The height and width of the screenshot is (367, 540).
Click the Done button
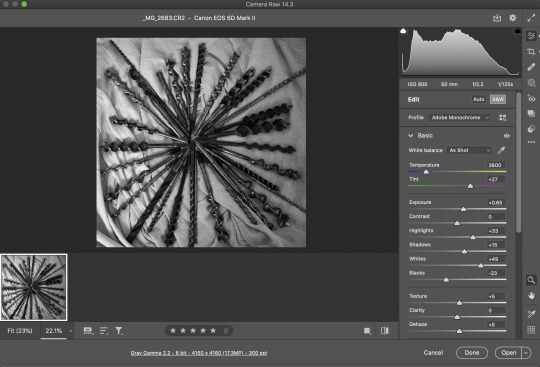[x=472, y=353]
